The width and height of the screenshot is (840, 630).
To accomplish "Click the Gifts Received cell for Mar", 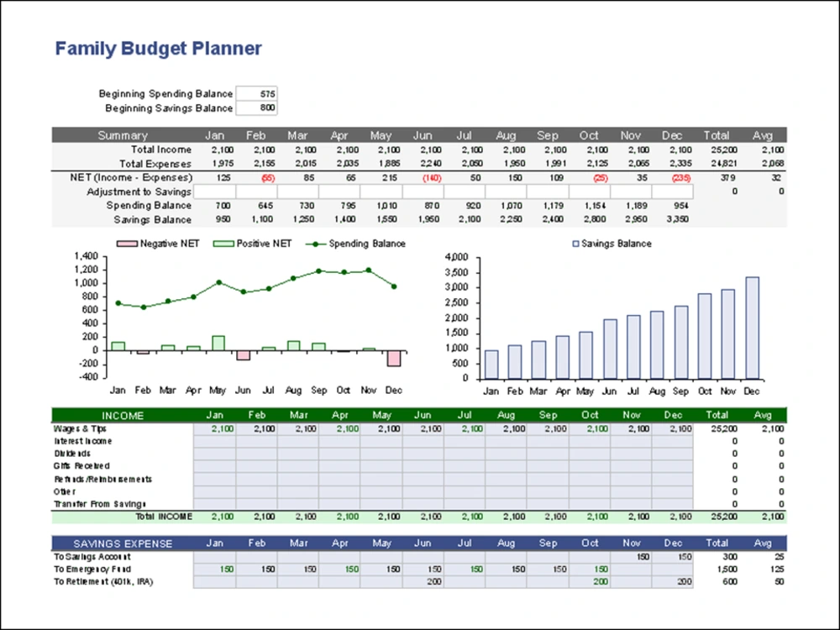I will [x=298, y=466].
